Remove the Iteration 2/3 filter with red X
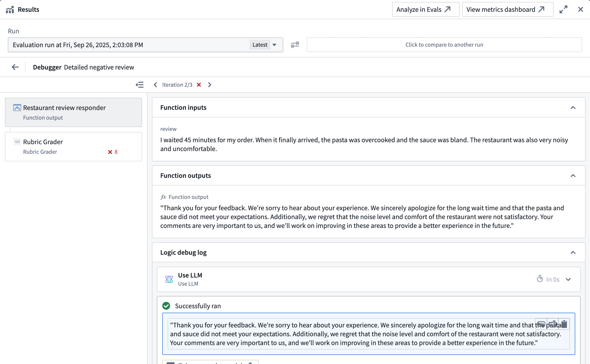The height and width of the screenshot is (364, 590). click(199, 84)
